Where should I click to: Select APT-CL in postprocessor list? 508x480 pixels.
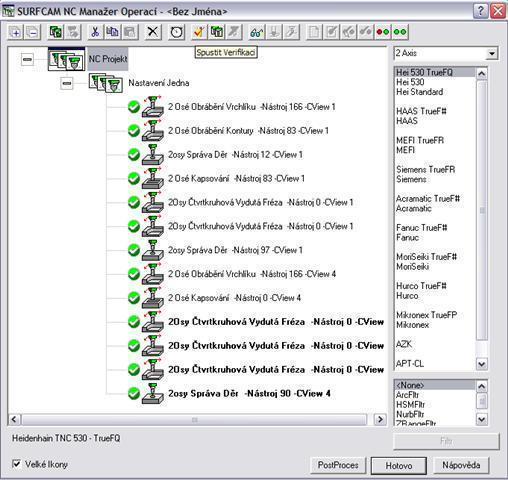tap(410, 364)
